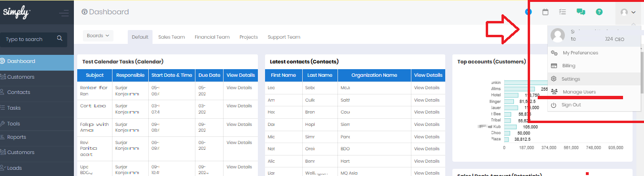Open Tasks from the left sidebar
Image resolution: width=644 pixels, height=176 pixels.
(14, 108)
